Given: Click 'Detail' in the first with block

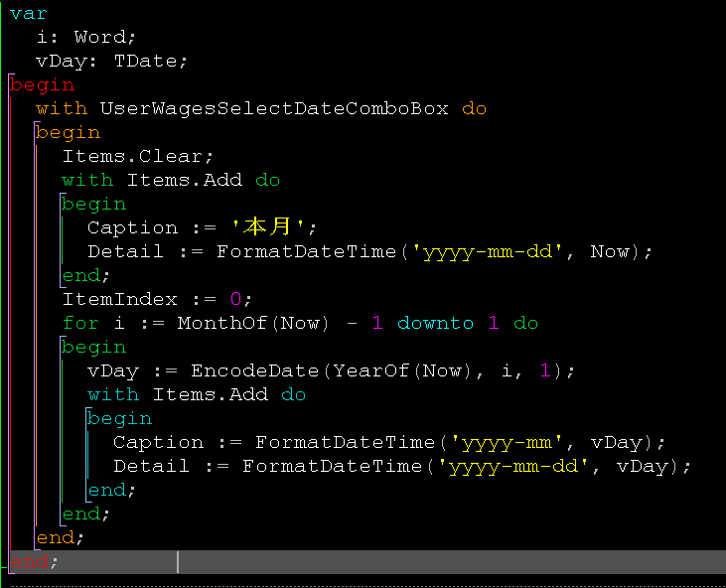Looking at the screenshot, I should click(x=125, y=252).
